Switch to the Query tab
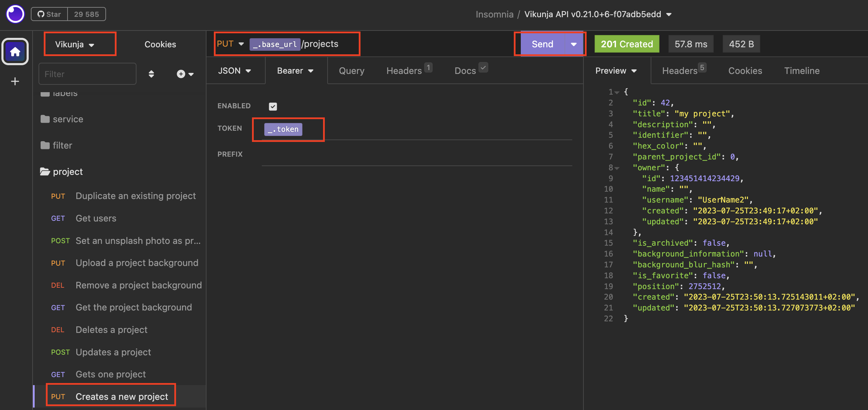868x410 pixels. 351,71
